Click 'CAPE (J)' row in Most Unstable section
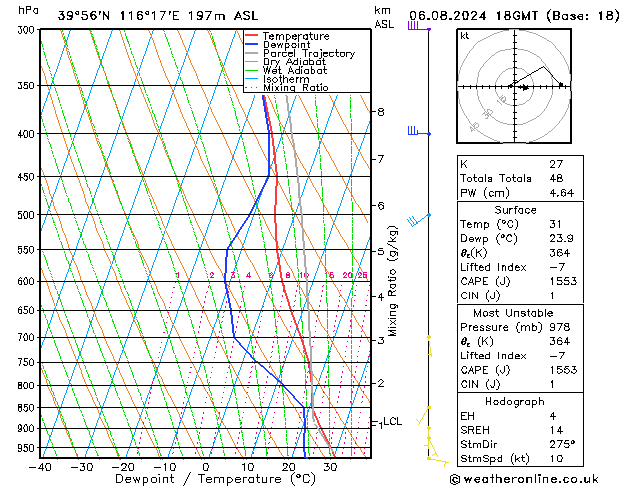Image resolution: width=629 pixels, height=486 pixels. pos(520,370)
